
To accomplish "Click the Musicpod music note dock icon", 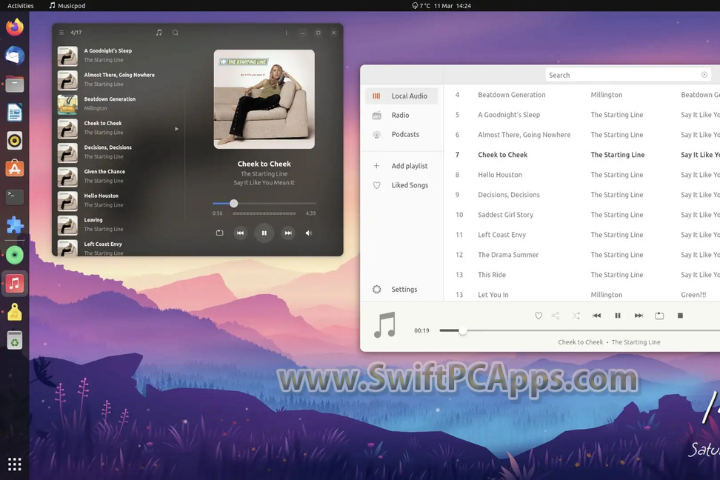I will 15,283.
